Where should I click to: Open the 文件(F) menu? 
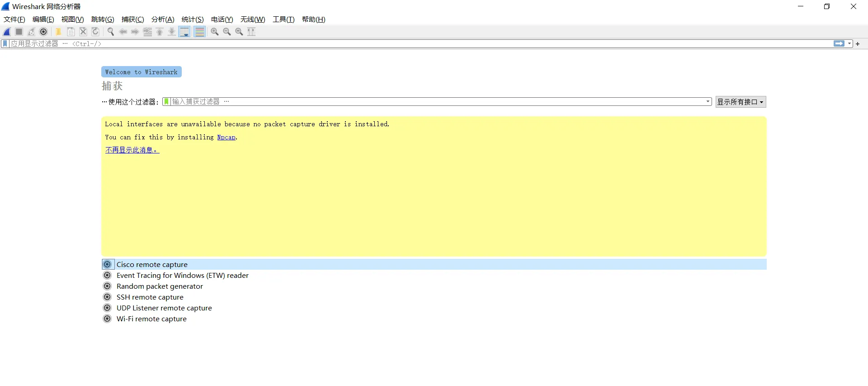pyautogui.click(x=14, y=19)
